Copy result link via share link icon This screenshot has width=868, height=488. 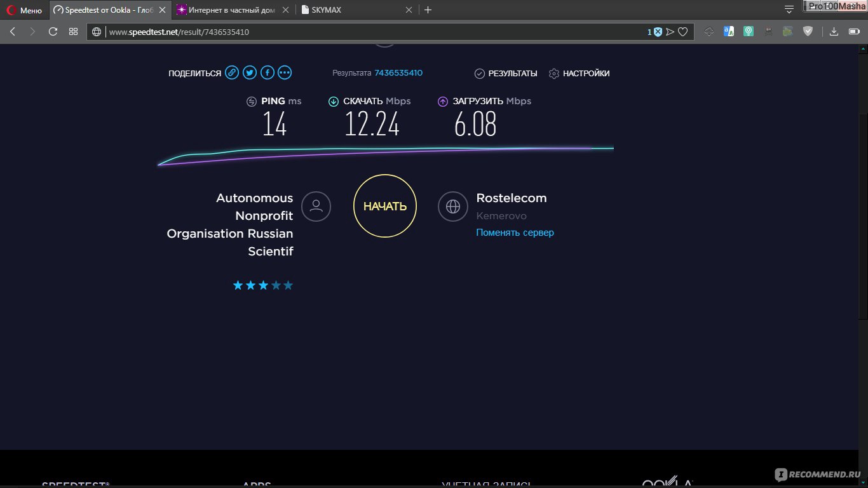click(232, 73)
